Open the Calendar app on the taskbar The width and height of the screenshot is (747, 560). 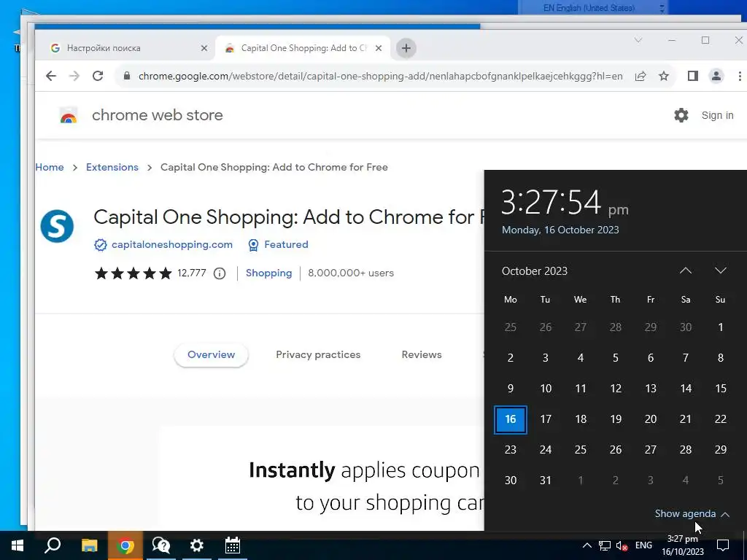click(233, 545)
